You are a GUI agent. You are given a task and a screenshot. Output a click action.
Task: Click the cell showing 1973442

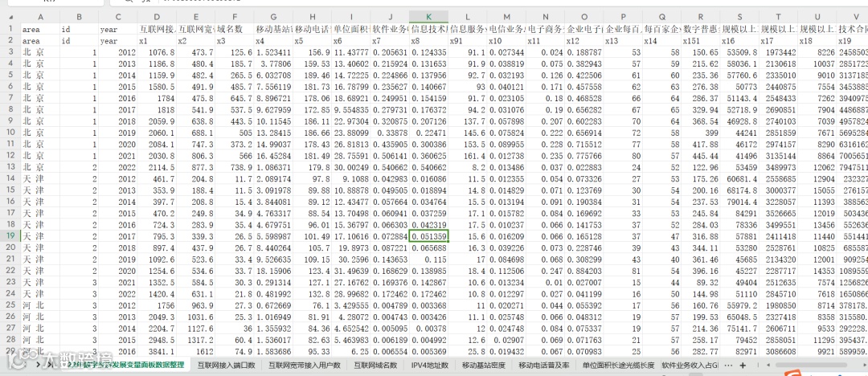tap(778, 52)
